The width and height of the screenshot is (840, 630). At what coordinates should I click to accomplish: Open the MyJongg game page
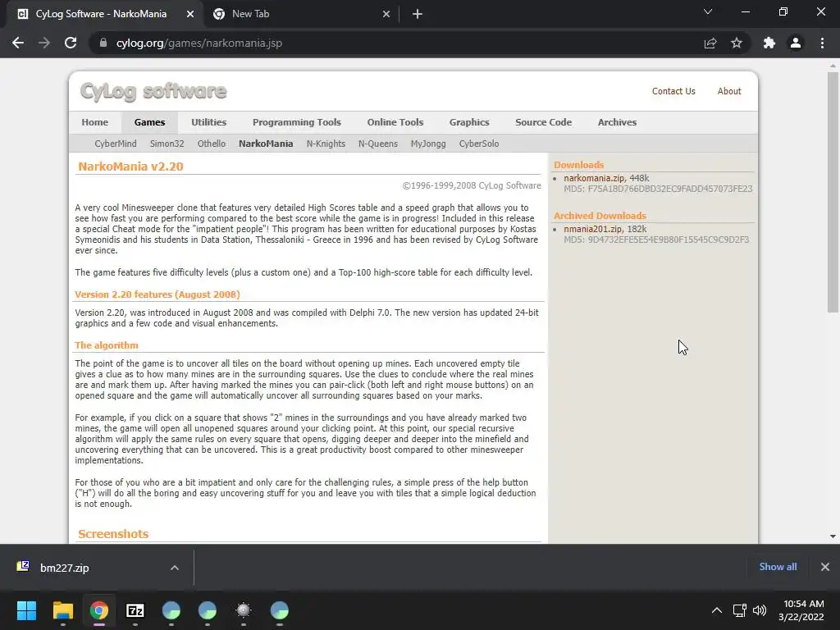[428, 144]
